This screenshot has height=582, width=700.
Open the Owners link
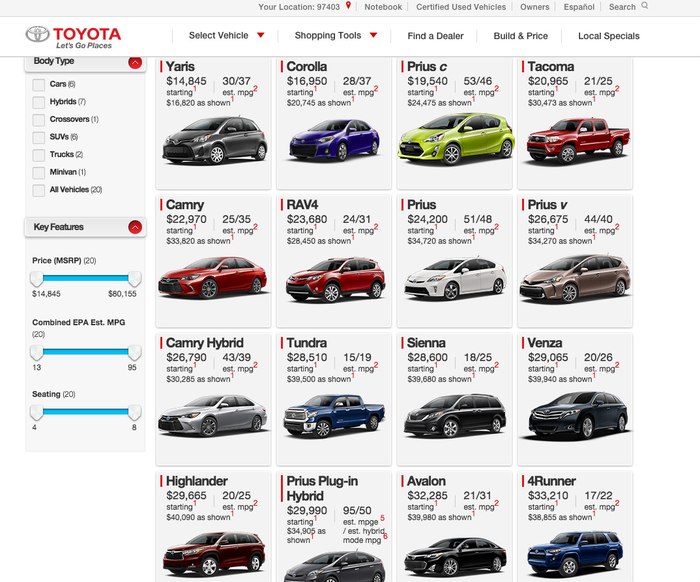(x=534, y=7)
